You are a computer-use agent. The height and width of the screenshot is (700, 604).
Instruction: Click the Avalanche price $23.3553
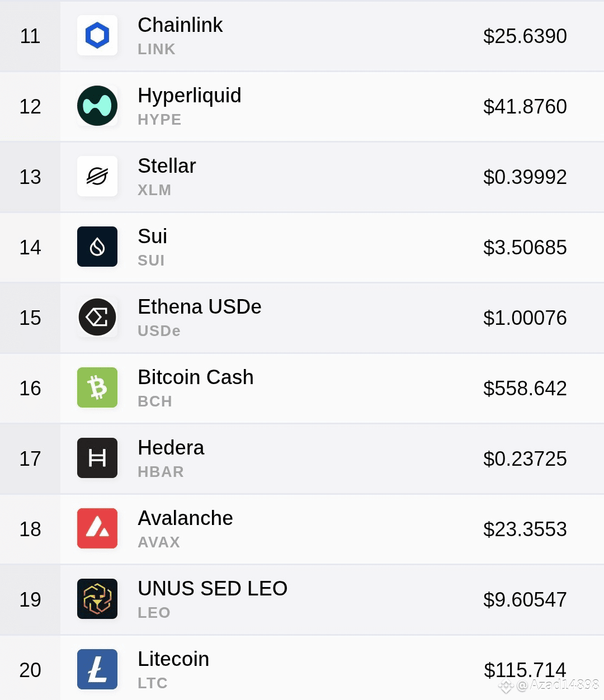tap(525, 529)
